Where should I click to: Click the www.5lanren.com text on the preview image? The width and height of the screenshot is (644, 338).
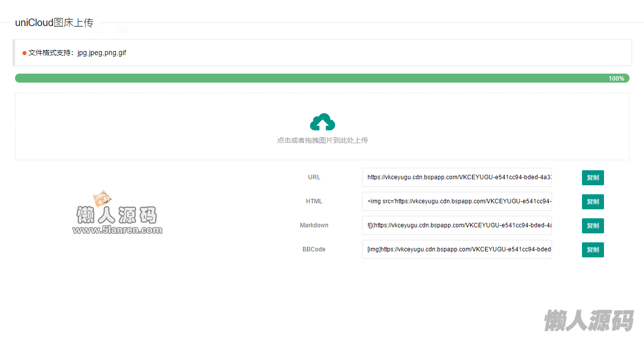click(117, 230)
